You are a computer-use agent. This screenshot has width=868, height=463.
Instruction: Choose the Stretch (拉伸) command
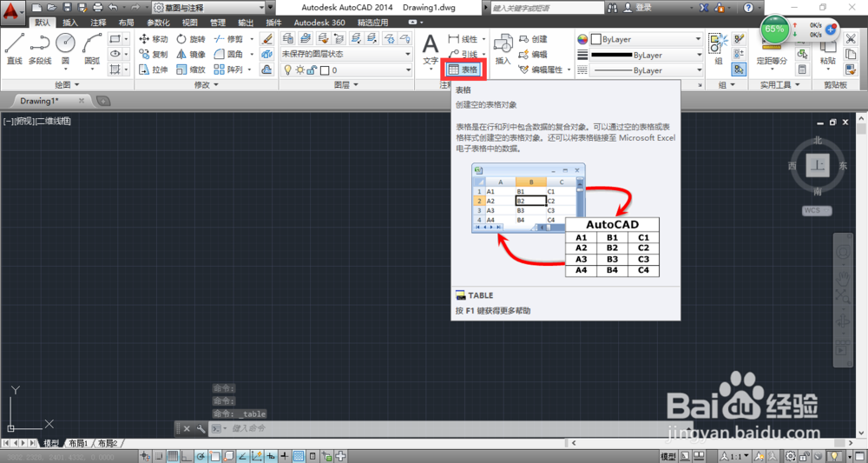(x=154, y=69)
